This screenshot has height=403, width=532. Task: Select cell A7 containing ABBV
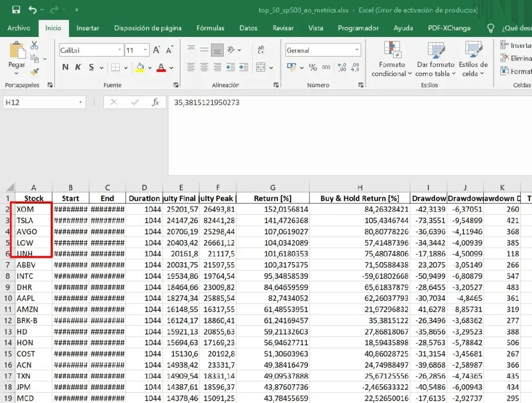click(33, 265)
